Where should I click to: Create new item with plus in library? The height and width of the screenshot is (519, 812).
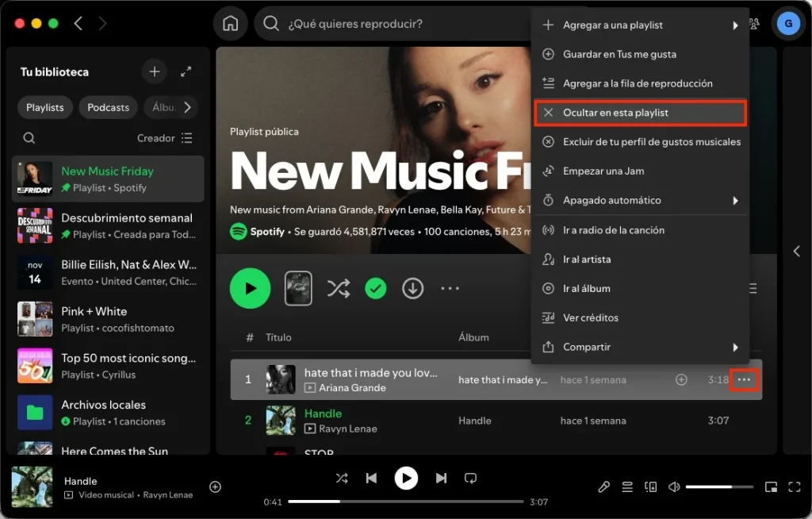click(155, 71)
